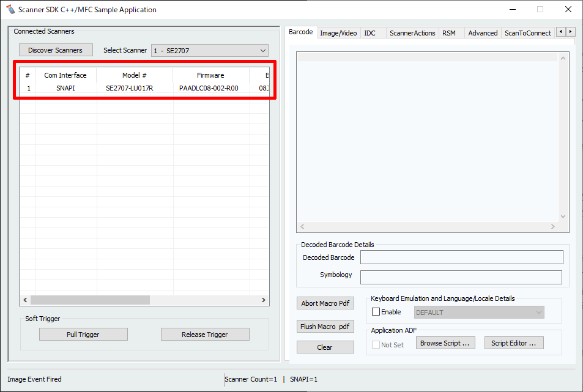Select the PAADLC08-002-R00 firmware cell

(209, 88)
